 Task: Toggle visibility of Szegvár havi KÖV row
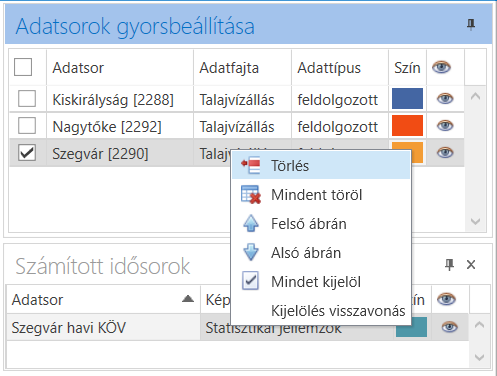(449, 327)
